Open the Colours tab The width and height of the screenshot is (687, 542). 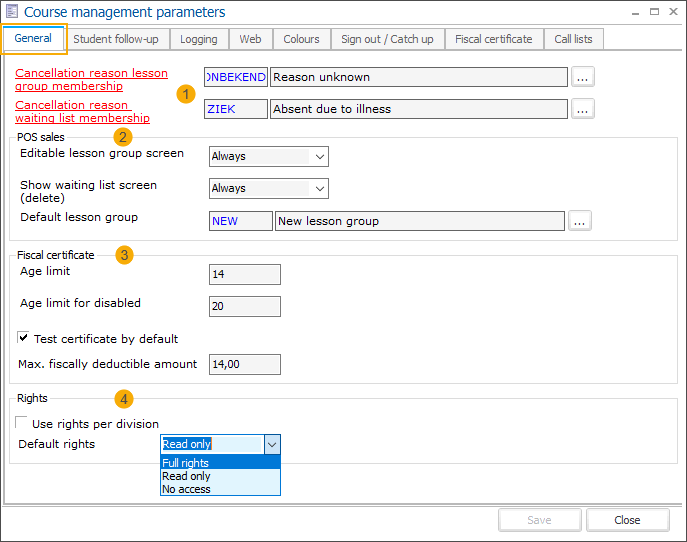pos(301,39)
